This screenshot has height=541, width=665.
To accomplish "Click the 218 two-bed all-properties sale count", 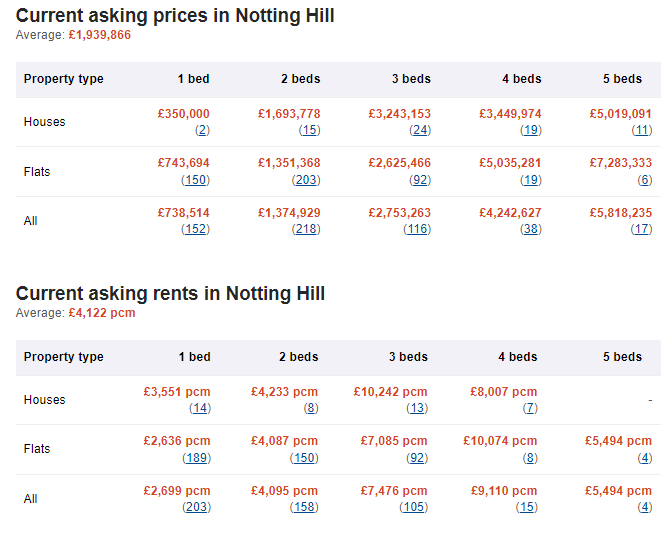I will (306, 229).
